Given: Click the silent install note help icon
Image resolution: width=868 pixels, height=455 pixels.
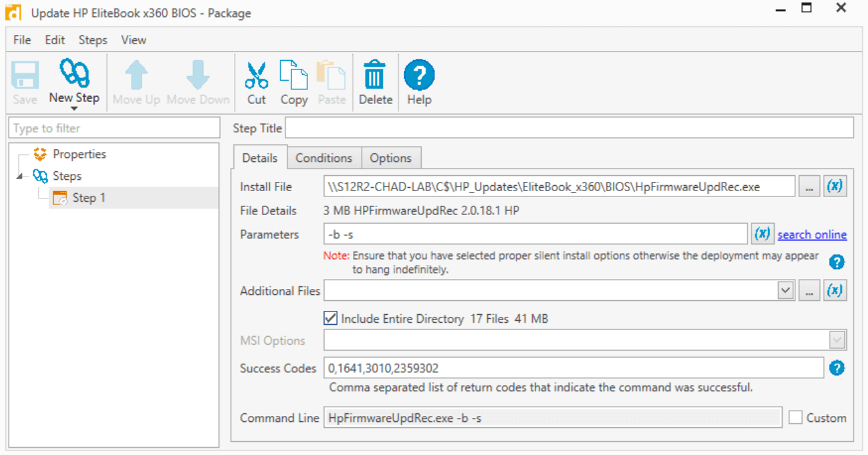Looking at the screenshot, I should tap(837, 263).
